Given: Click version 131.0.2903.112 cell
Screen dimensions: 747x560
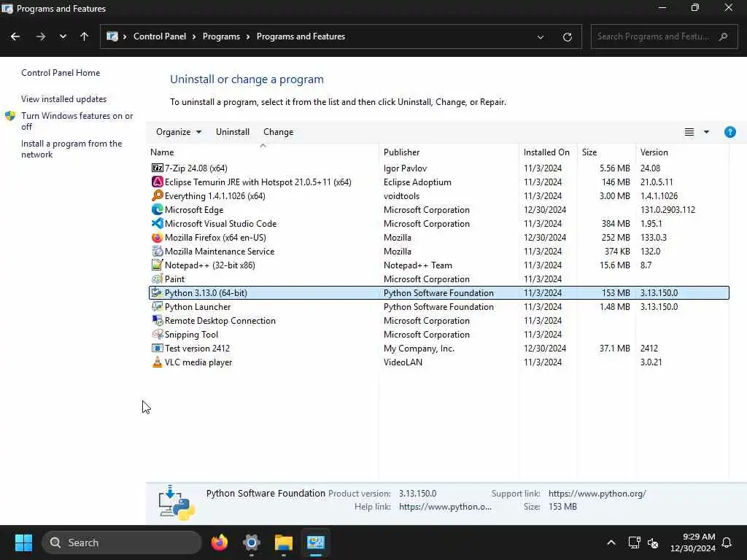Looking at the screenshot, I should (667, 209).
